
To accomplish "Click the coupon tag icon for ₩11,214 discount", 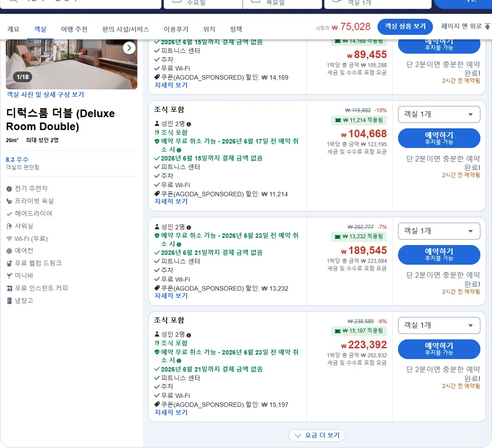I will click(157, 194).
